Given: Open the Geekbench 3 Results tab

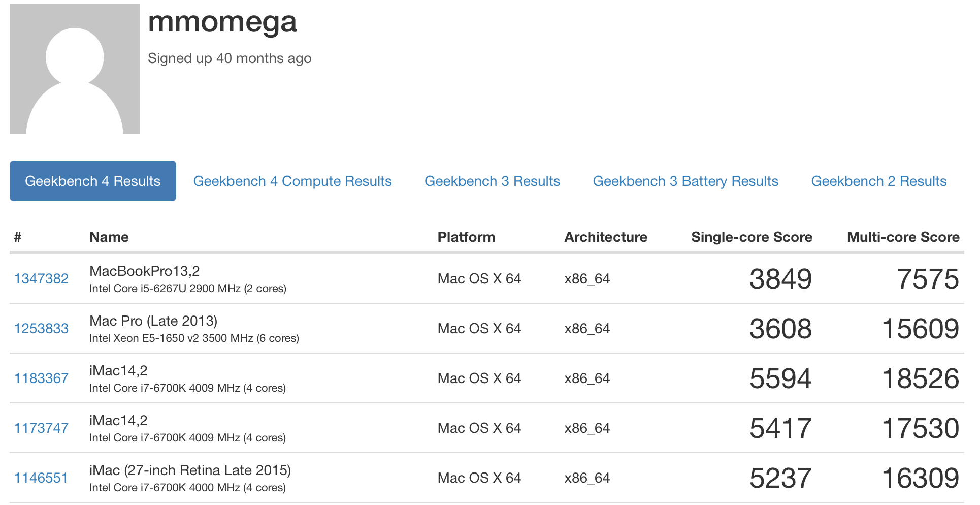Looking at the screenshot, I should tap(492, 181).
